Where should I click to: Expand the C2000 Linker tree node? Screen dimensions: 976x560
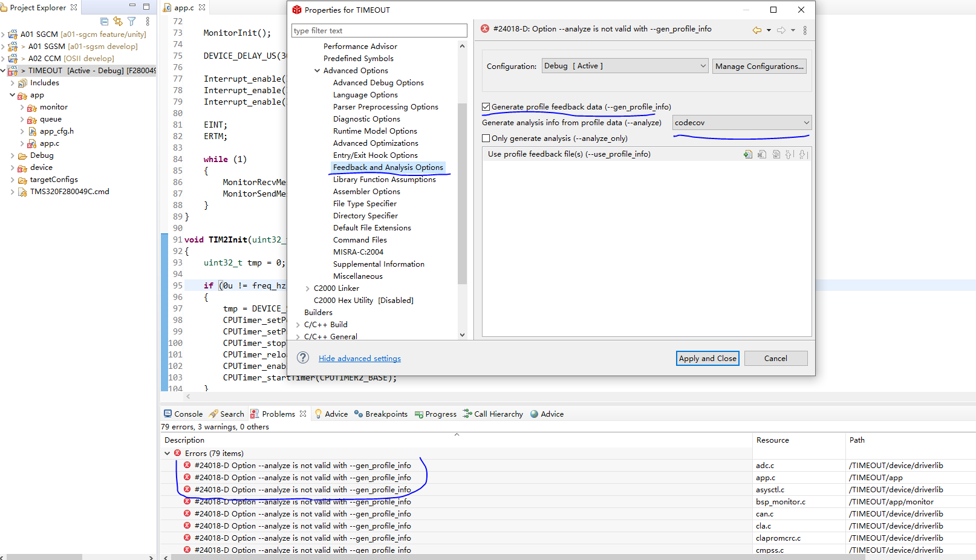point(307,288)
